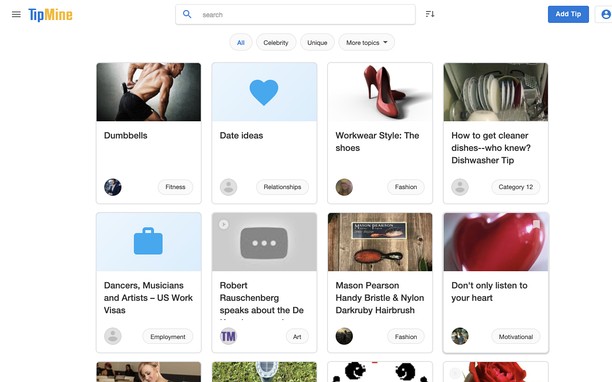Open the hamburger navigation menu

click(x=16, y=14)
